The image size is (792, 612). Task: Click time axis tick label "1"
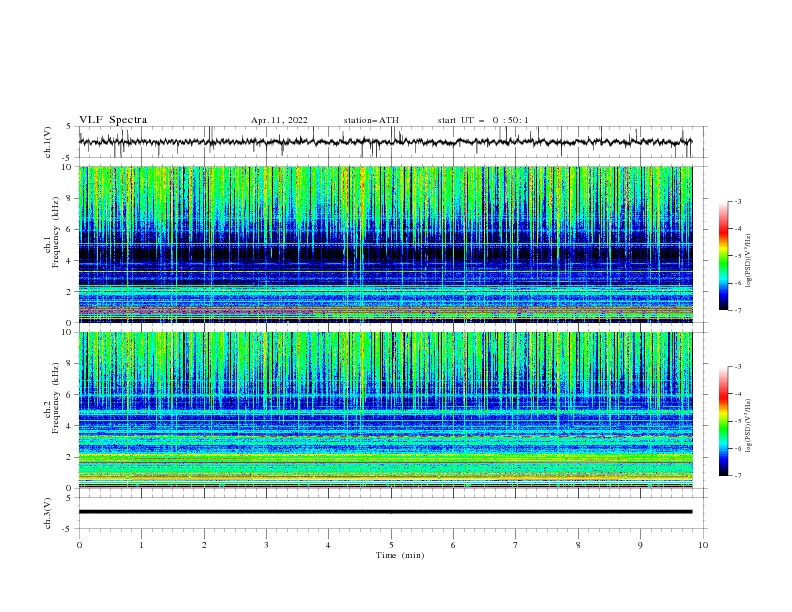coord(141,545)
